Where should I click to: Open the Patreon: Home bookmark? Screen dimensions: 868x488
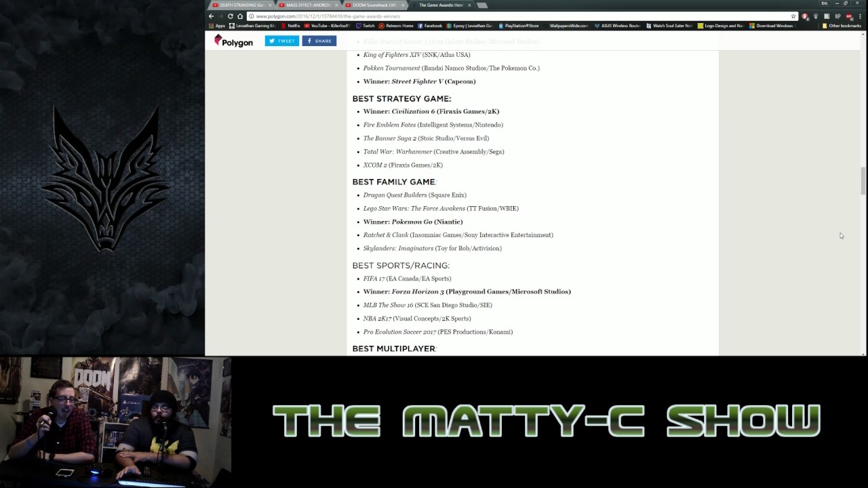[396, 26]
